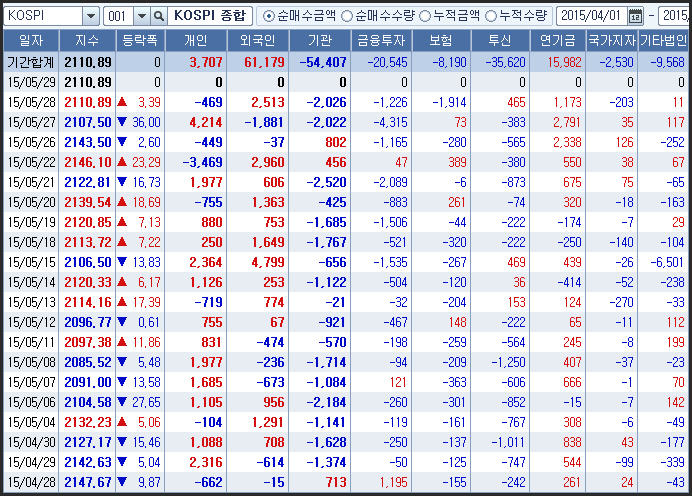This screenshot has width=692, height=496.
Task: Click the 2091.00 index value
Action: click(x=87, y=382)
